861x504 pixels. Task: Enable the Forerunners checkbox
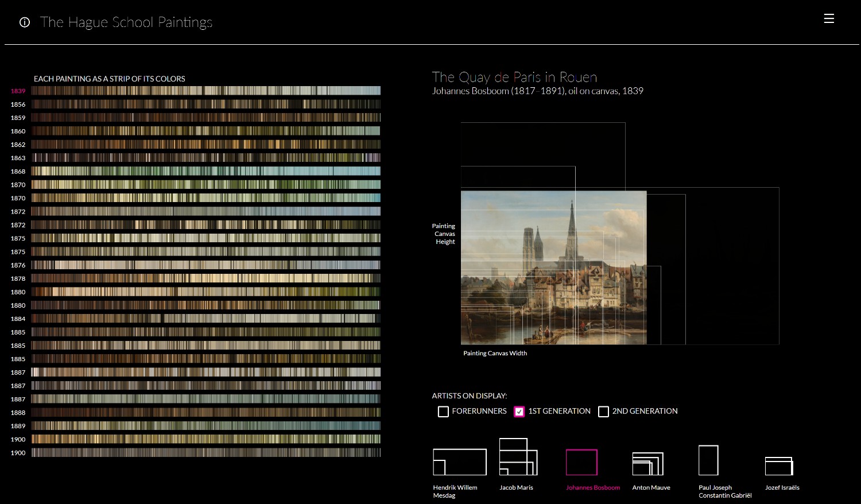[x=443, y=412]
